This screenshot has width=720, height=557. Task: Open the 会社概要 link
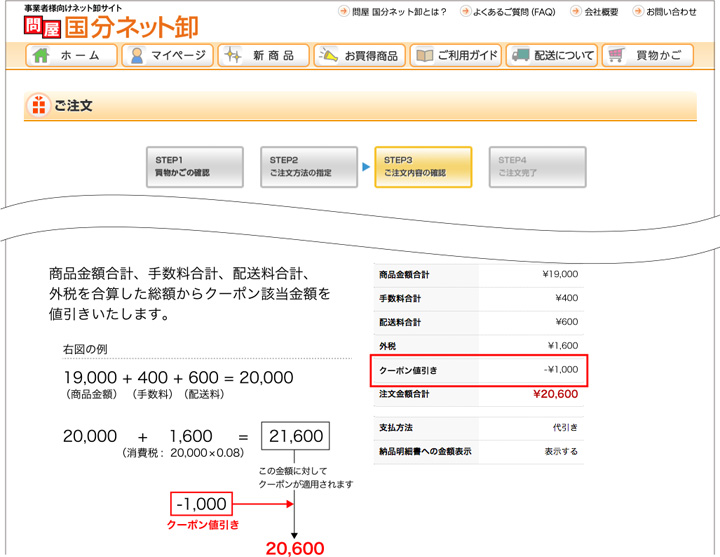click(x=605, y=12)
